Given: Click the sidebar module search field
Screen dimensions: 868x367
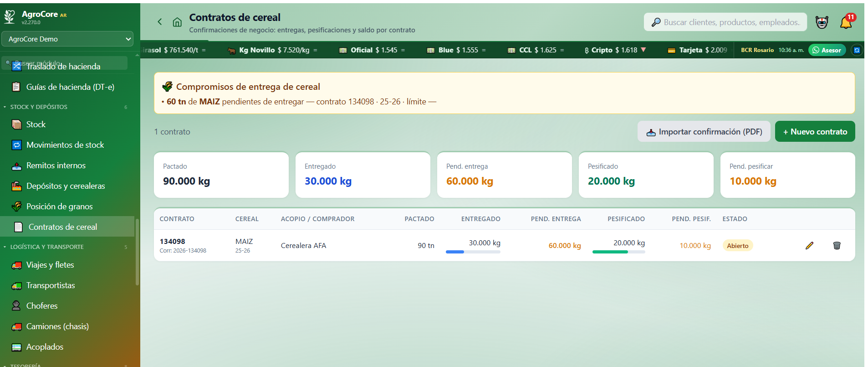Looking at the screenshot, I should (x=65, y=63).
